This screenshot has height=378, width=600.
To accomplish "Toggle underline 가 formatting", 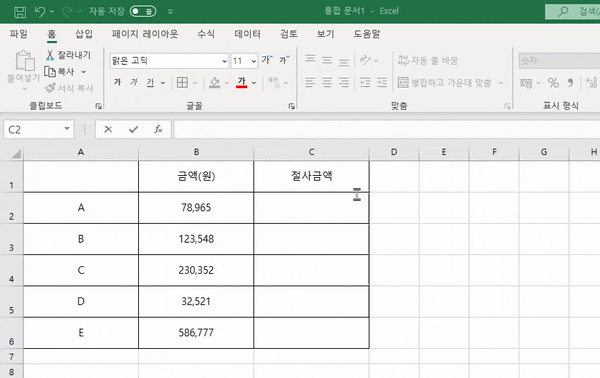I will 150,82.
